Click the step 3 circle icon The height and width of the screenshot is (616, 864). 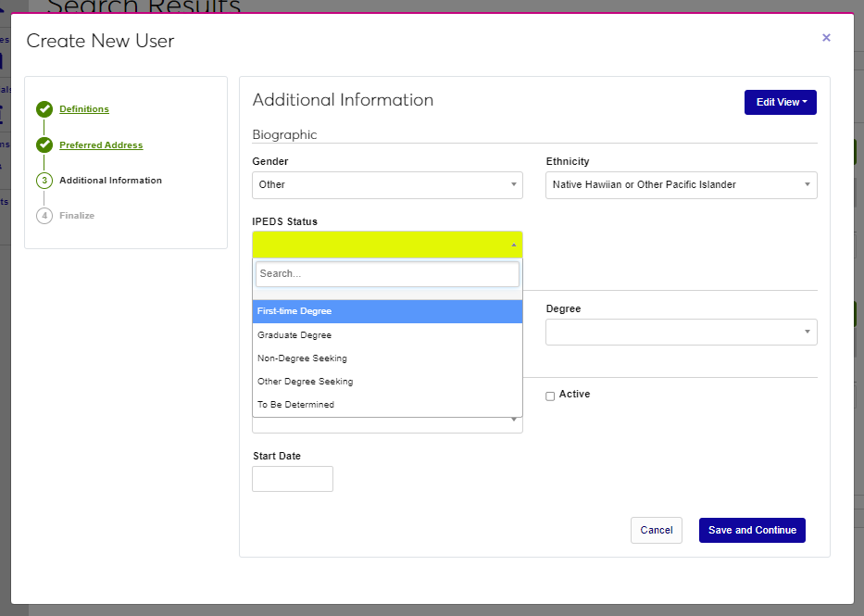coord(44,181)
